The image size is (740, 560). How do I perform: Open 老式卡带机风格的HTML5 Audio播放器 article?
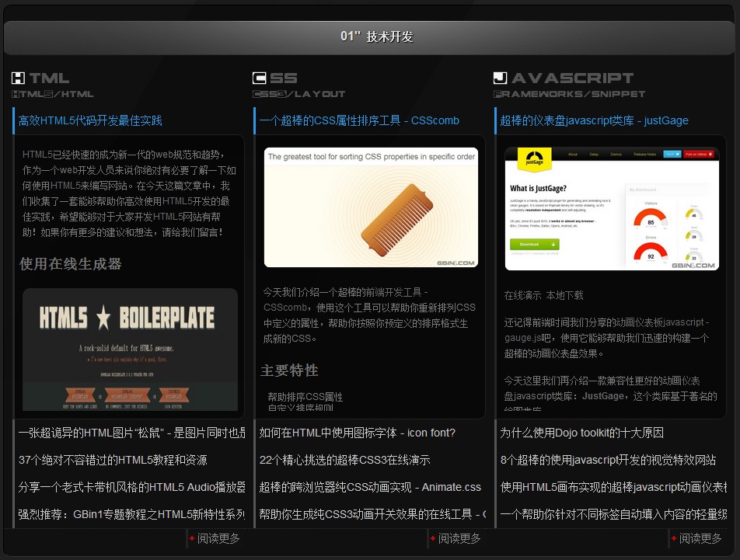coord(131,487)
